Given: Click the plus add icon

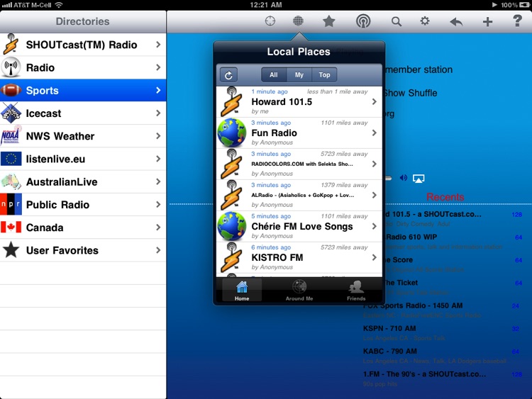Looking at the screenshot, I should coord(487,22).
